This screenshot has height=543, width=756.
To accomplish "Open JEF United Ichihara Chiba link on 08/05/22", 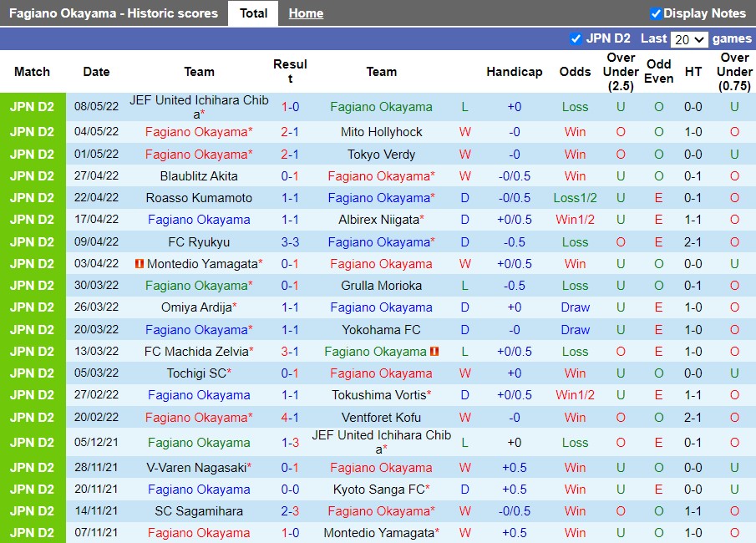I will pyautogui.click(x=199, y=107).
